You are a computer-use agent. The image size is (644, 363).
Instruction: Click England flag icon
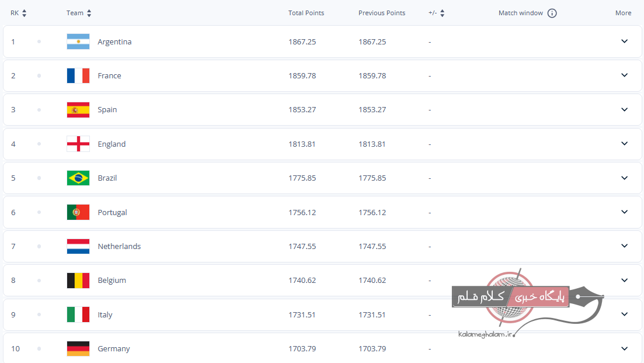pyautogui.click(x=78, y=144)
